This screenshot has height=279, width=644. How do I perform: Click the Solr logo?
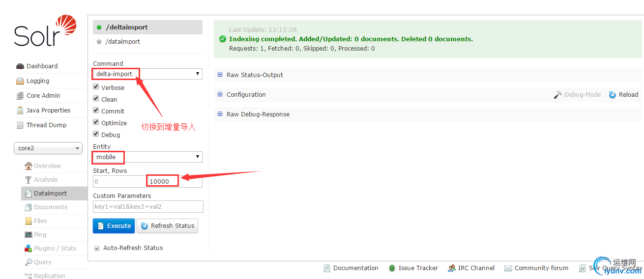(45, 30)
